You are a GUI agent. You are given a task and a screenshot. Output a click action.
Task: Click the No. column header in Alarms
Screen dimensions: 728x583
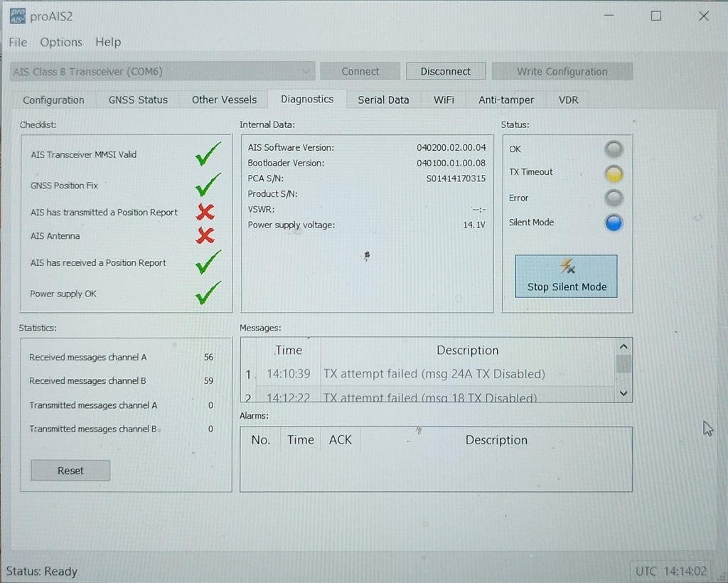coord(260,439)
